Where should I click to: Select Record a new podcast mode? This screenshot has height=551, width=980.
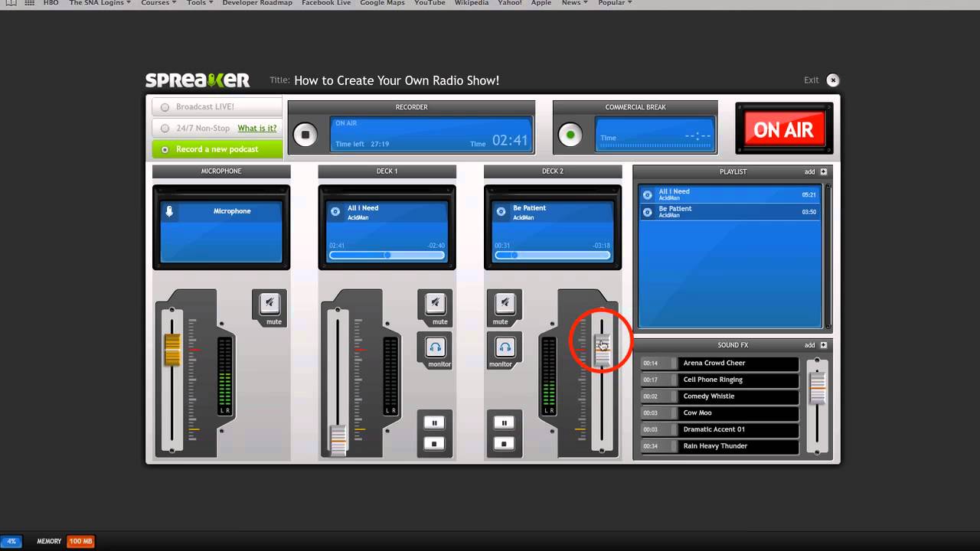point(217,149)
